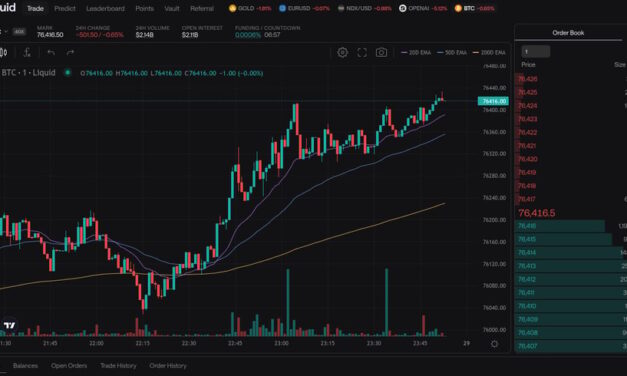Click bid price 76,414 in order book
This screenshot has height=376, width=627.
coord(527,252)
